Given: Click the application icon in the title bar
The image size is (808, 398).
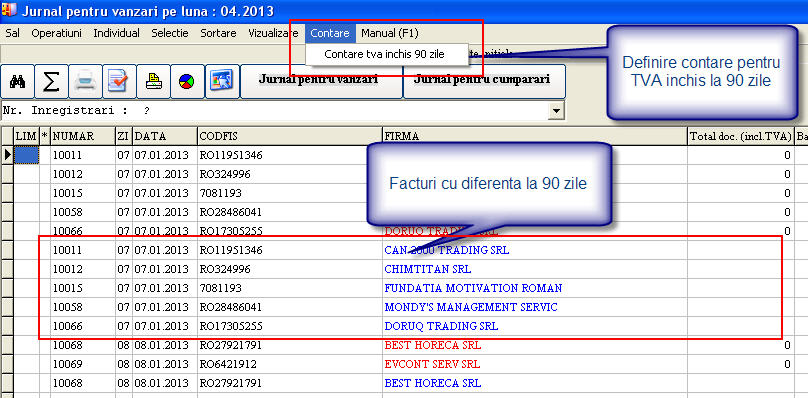Looking at the screenshot, I should (9, 10).
